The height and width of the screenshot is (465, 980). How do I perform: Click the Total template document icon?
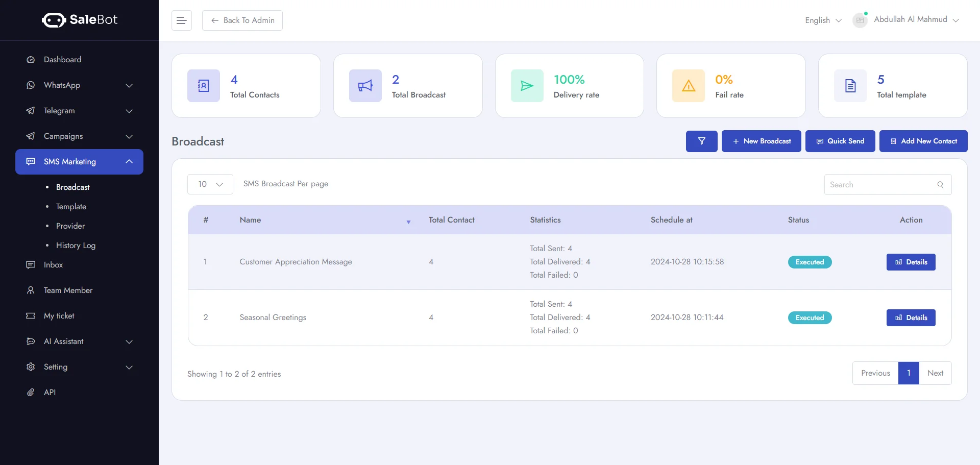point(850,86)
